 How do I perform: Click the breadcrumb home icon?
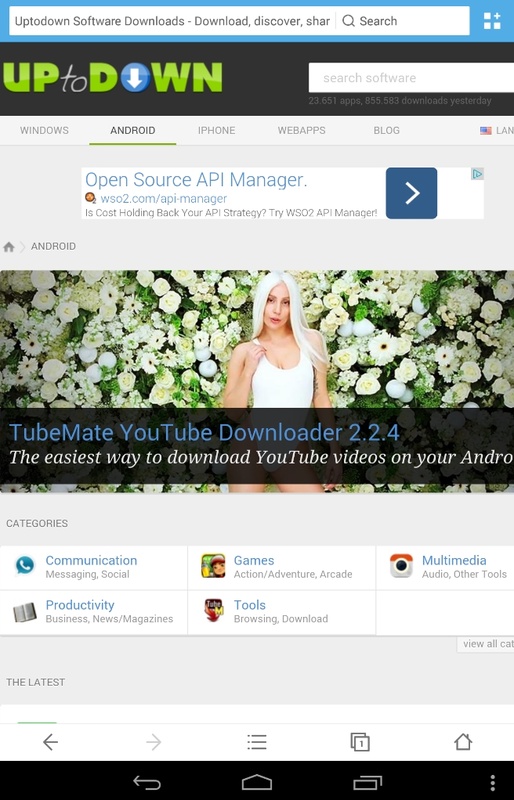pos(9,247)
